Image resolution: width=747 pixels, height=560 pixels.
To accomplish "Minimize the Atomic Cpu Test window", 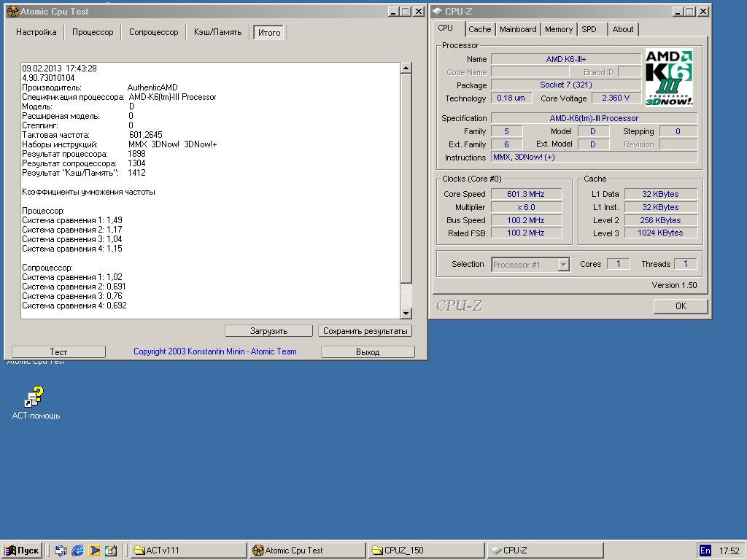I will pyautogui.click(x=393, y=12).
